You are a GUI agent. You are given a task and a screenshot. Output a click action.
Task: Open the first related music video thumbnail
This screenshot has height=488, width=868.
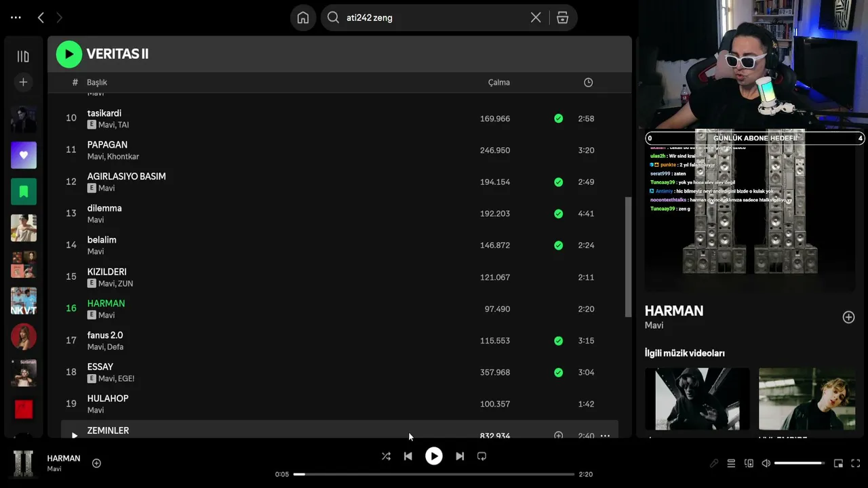click(697, 399)
